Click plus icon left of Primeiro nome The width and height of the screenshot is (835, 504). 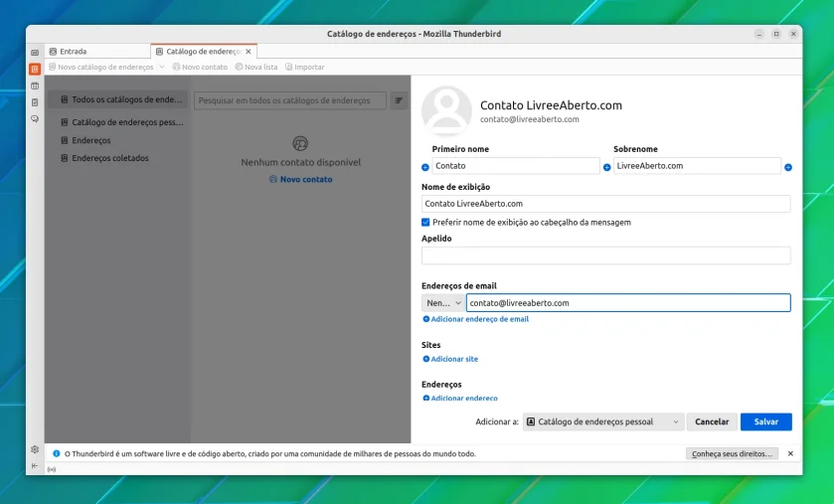pyautogui.click(x=425, y=167)
